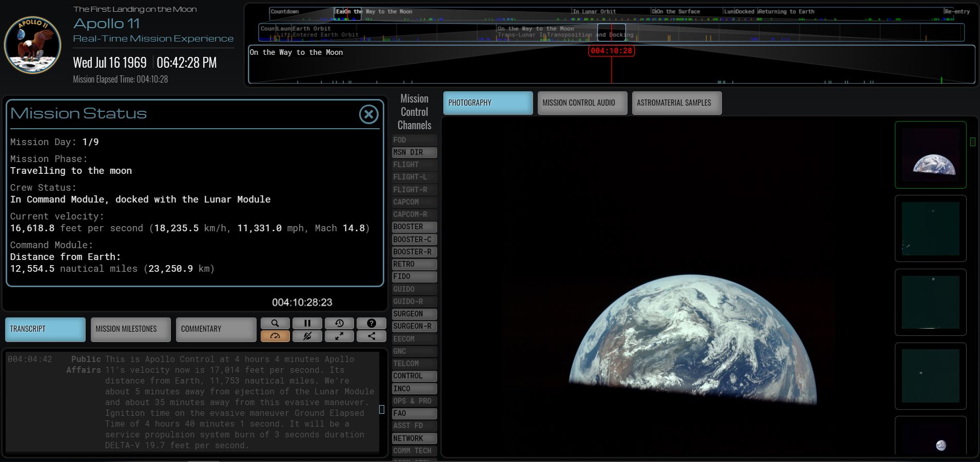Image resolution: width=980 pixels, height=462 pixels.
Task: Click the photo list scrollbar indicator
Action: click(973, 142)
